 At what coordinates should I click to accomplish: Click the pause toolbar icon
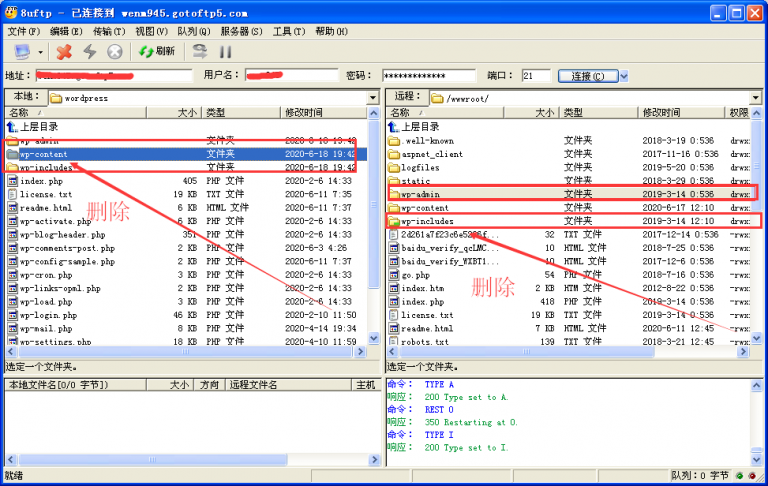(x=225, y=51)
